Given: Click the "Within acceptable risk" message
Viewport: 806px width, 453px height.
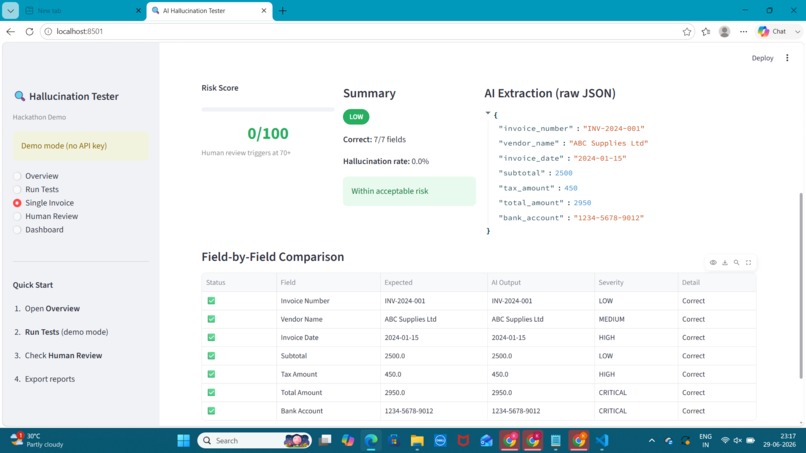Looking at the screenshot, I should click(x=409, y=191).
